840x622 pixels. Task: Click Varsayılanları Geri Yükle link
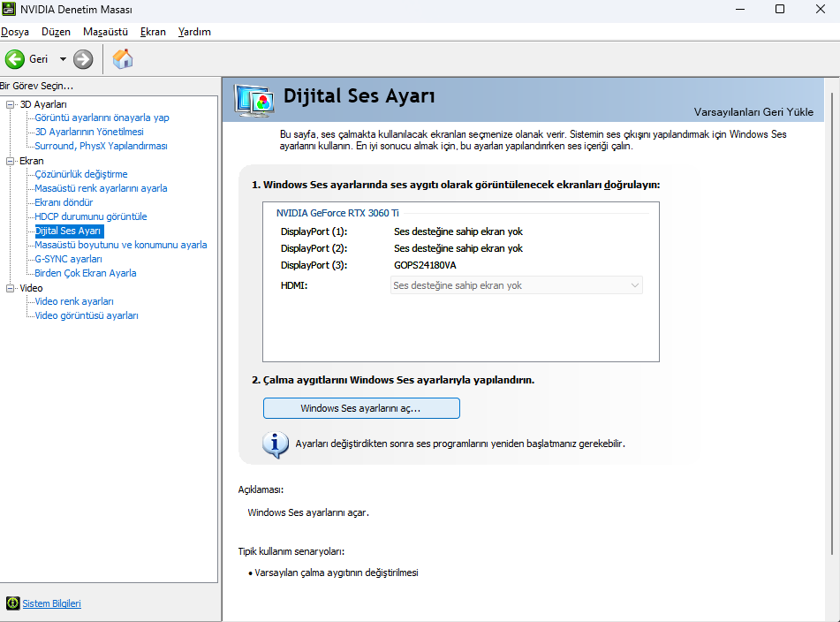coord(753,112)
